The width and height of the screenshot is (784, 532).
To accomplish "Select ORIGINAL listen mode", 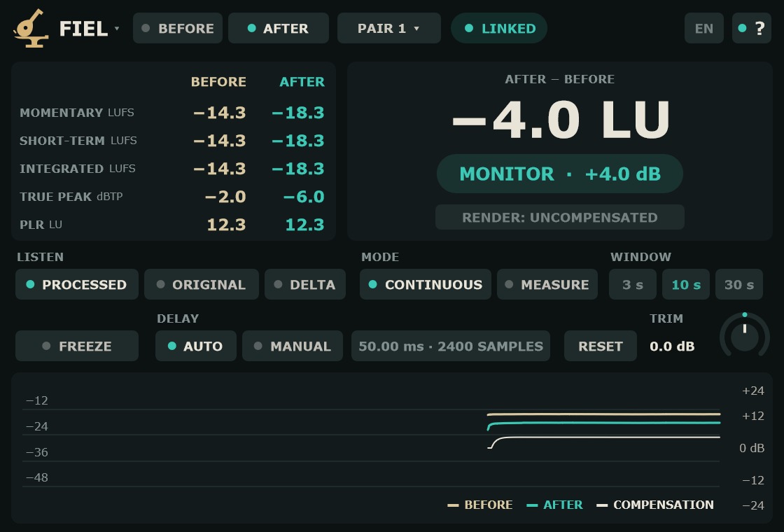I will coord(202,284).
